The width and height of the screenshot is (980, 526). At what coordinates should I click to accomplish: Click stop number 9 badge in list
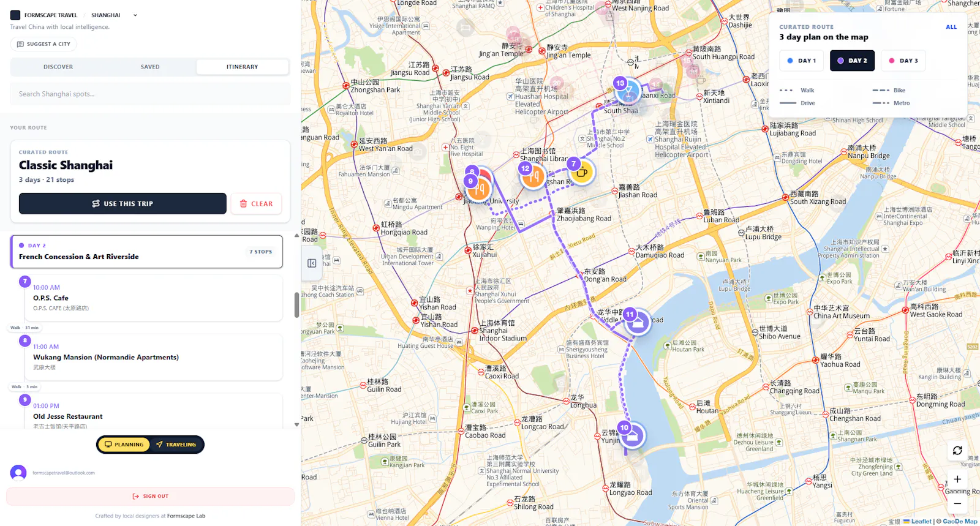[x=25, y=400]
